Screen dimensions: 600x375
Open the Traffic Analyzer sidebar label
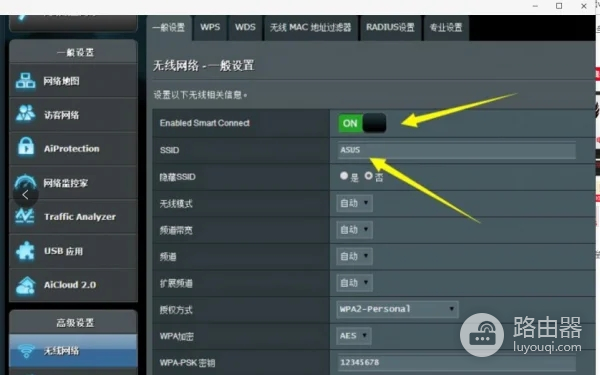(80, 217)
